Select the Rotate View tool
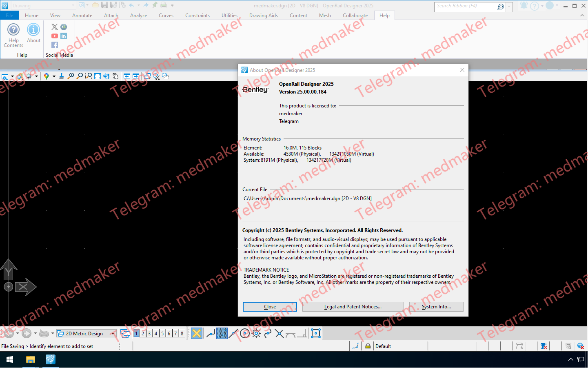The height and width of the screenshot is (368, 588). click(107, 76)
